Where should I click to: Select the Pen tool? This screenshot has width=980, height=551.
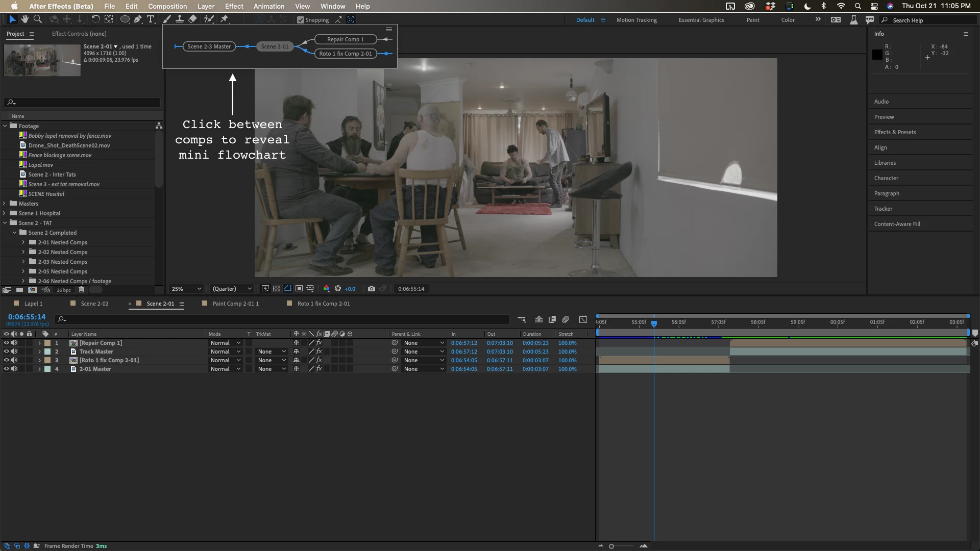click(x=137, y=19)
